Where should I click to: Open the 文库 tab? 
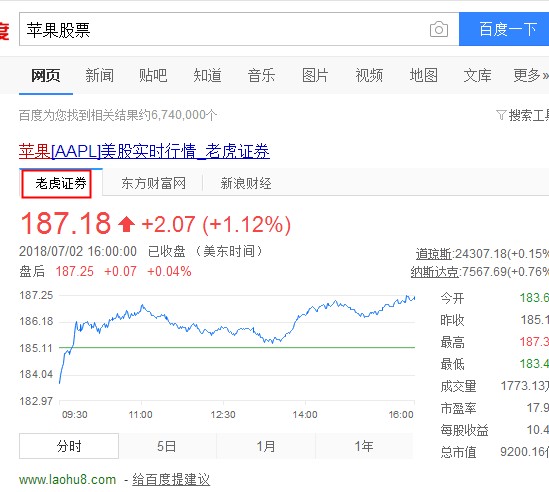(478, 75)
